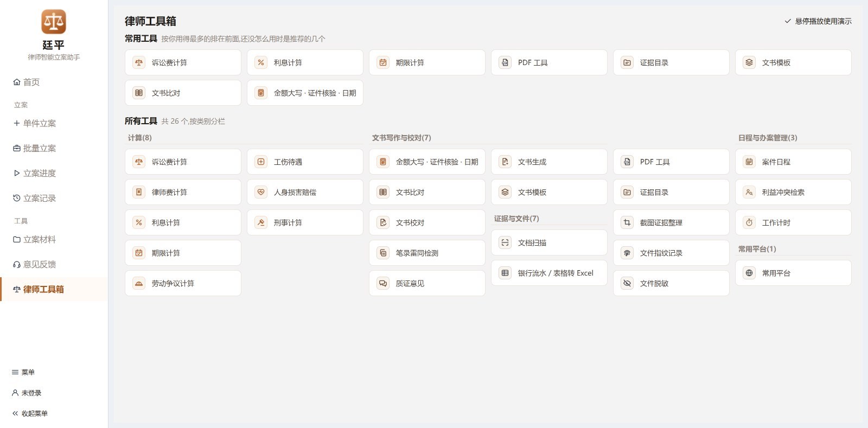Open the 证据目录 card in 常用工具
The width and height of the screenshot is (868, 428).
tap(671, 62)
